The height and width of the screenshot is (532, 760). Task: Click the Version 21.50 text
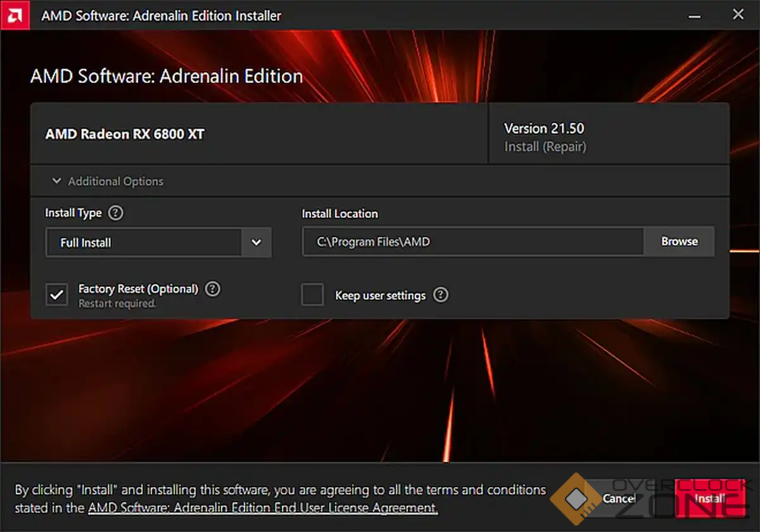click(x=544, y=129)
